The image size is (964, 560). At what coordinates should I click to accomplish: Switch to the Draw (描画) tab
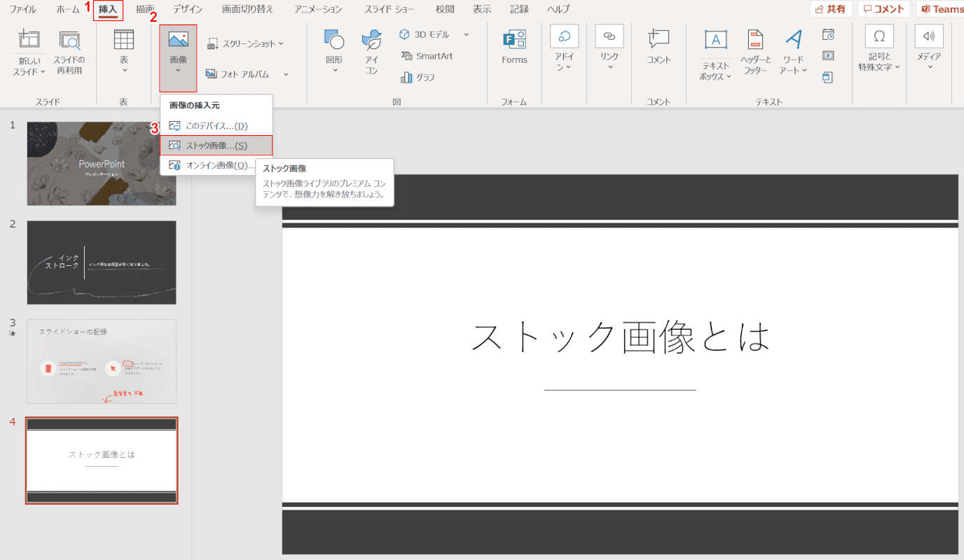[x=145, y=9]
